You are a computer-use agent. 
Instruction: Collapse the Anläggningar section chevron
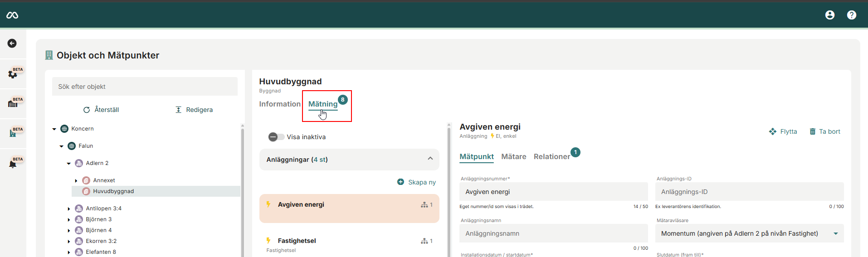430,159
